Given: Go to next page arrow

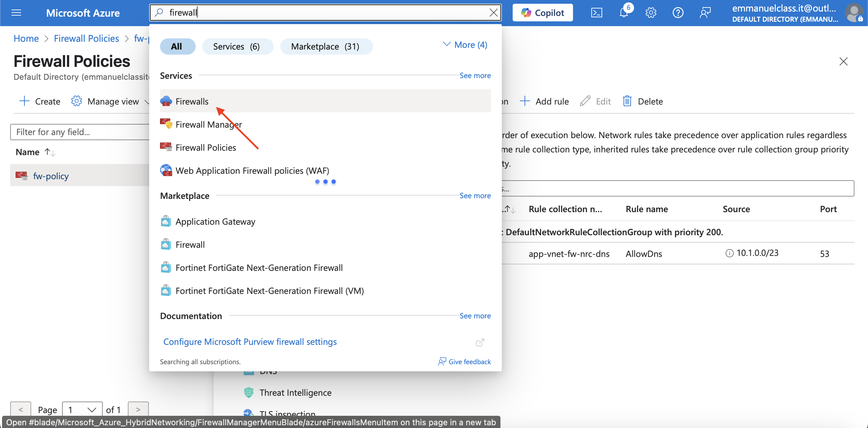Looking at the screenshot, I should 138,410.
